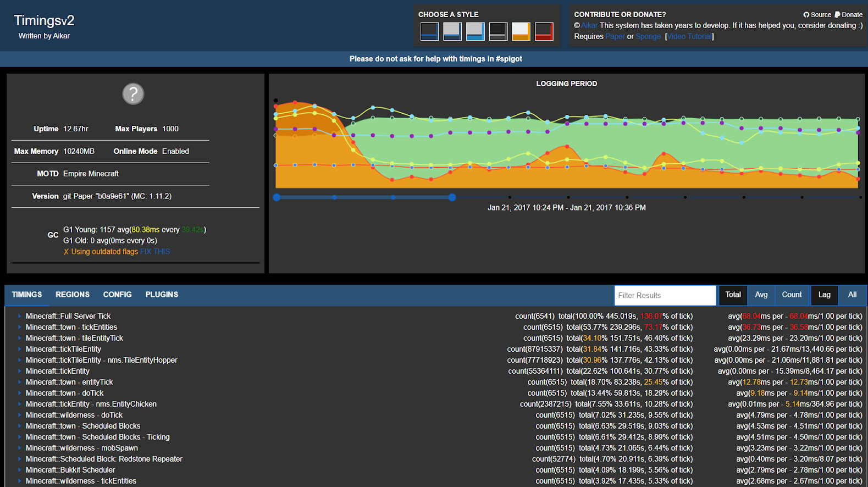Viewport: 868px width, 487px height.
Task: Select the white and orange style
Action: (521, 31)
